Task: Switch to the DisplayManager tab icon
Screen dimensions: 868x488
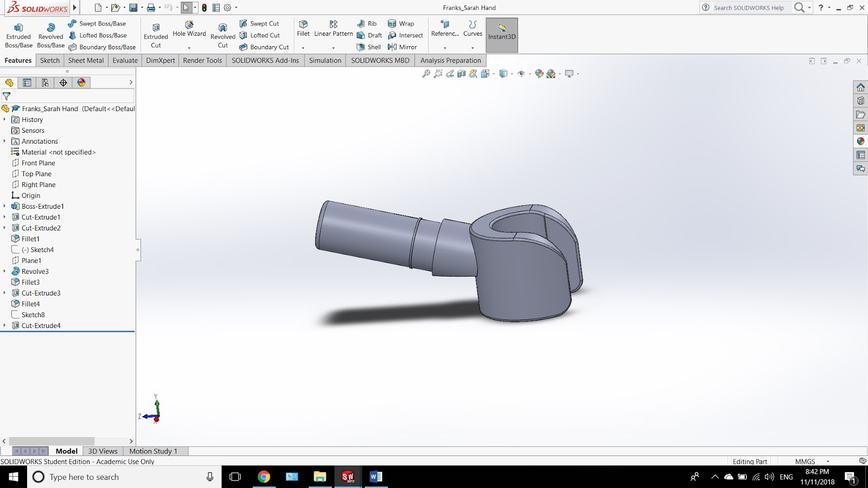Action: [81, 82]
